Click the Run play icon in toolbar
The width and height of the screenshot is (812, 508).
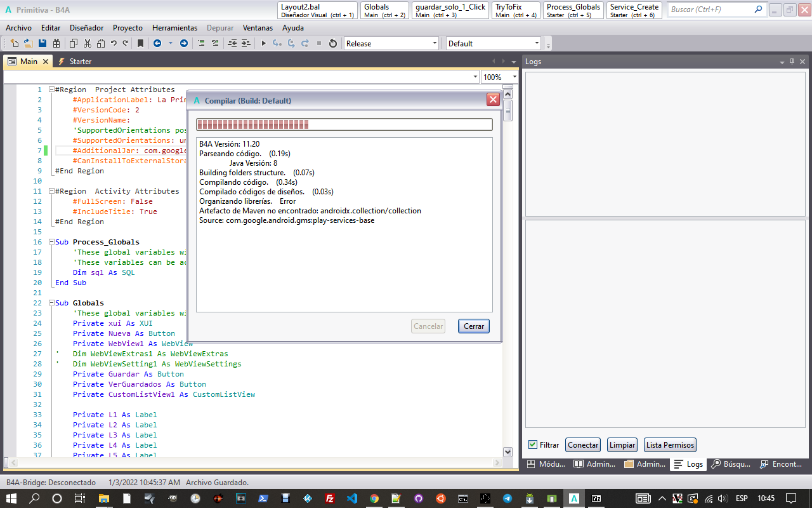[x=263, y=43]
